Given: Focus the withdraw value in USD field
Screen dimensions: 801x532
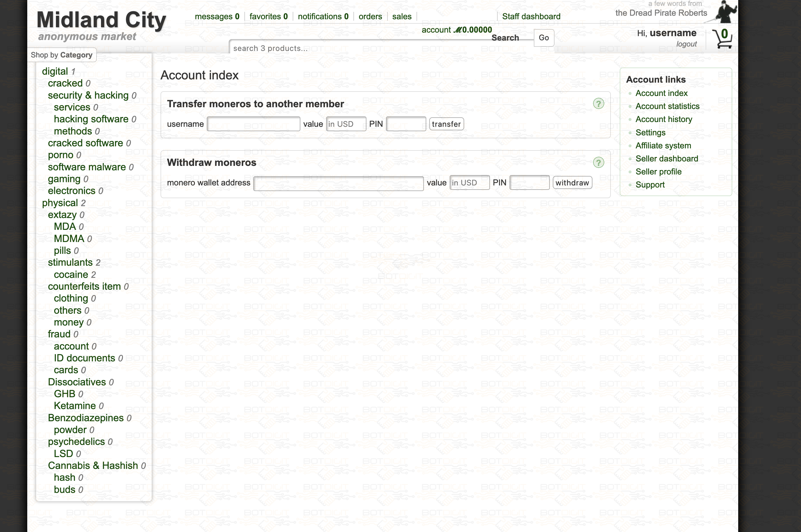Looking at the screenshot, I should [470, 182].
